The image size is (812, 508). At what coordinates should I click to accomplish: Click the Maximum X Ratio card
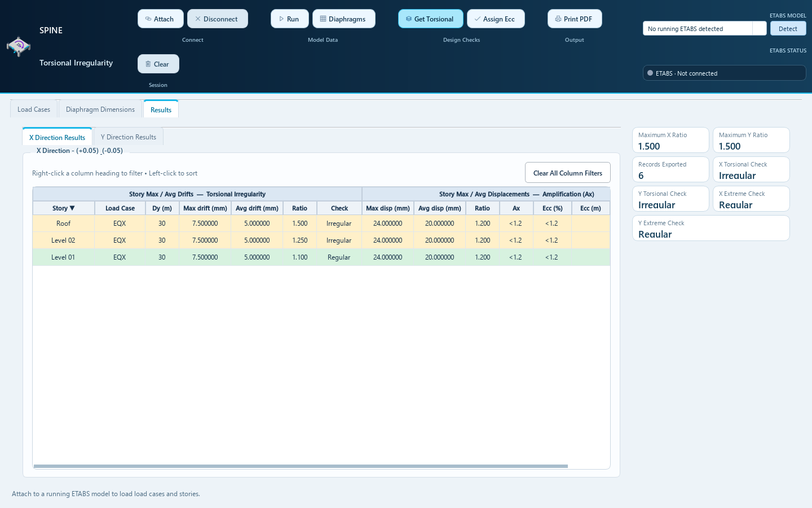[x=670, y=140]
